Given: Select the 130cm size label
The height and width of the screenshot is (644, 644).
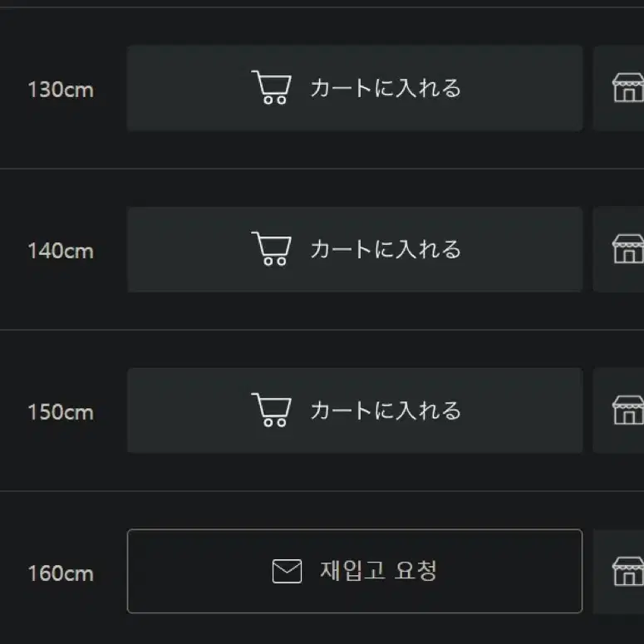Looking at the screenshot, I should 61,90.
